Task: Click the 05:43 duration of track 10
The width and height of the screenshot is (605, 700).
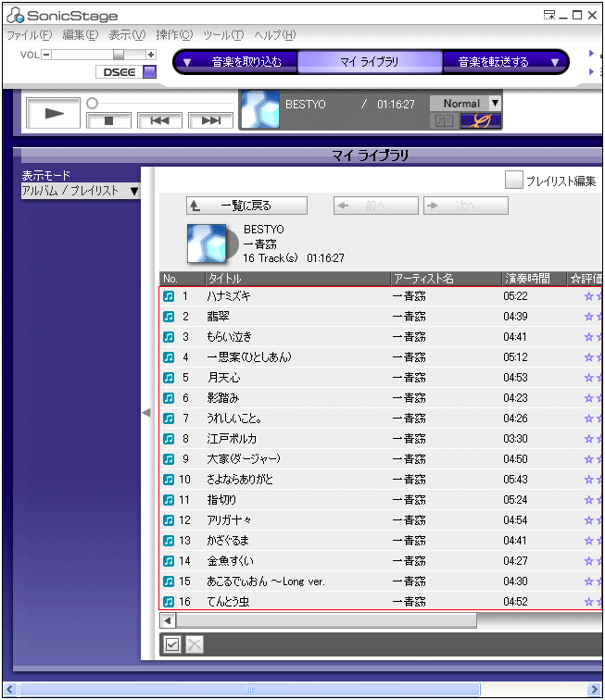Action: pyautogui.click(x=515, y=480)
